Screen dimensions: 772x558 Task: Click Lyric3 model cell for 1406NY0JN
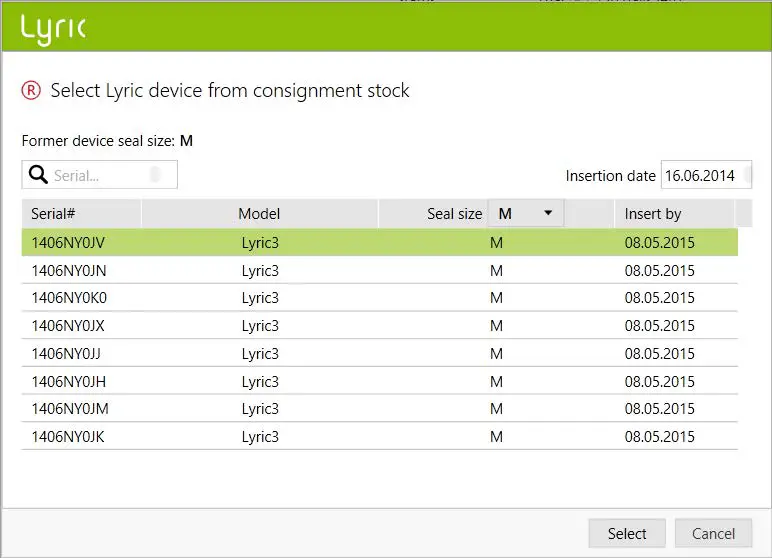point(260,271)
